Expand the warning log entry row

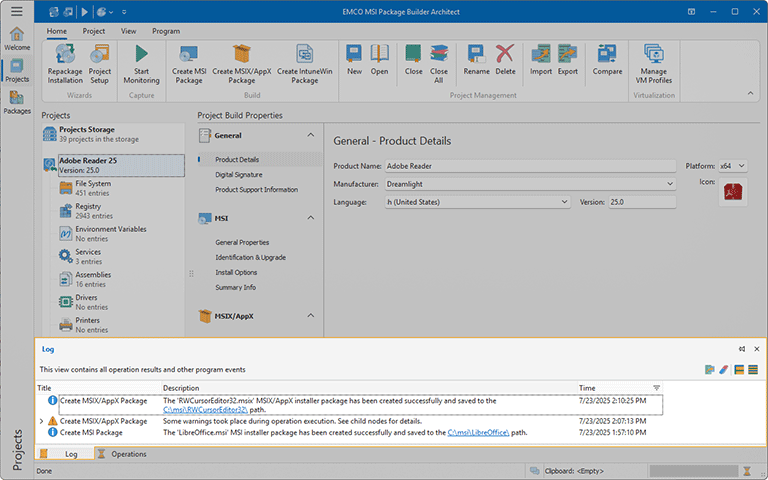click(x=41, y=422)
